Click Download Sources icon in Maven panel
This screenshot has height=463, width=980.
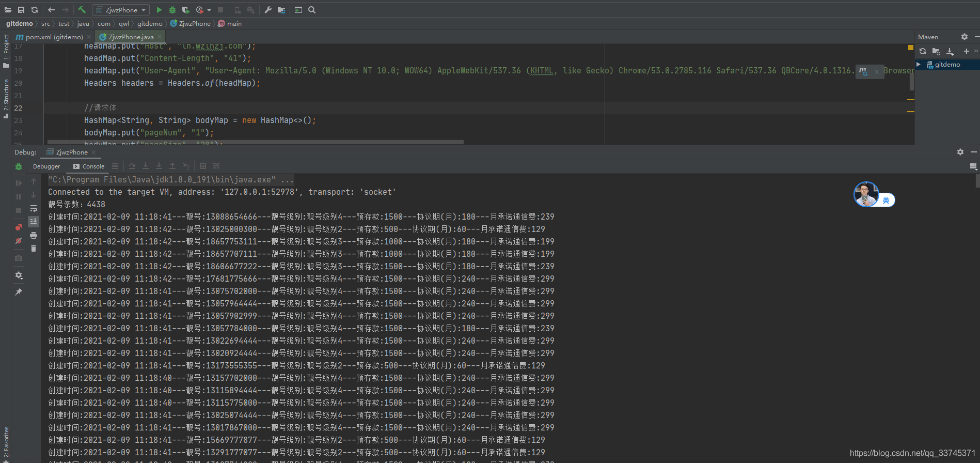[950, 51]
